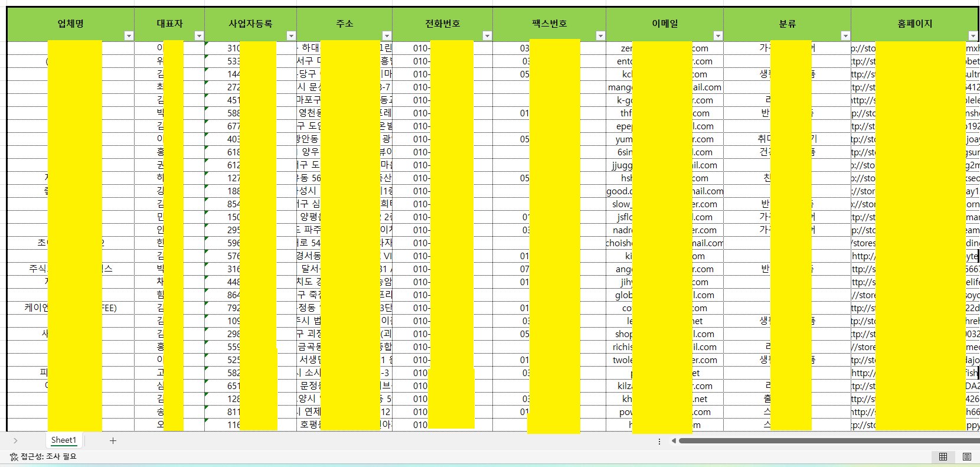
Task: Open the 사업자등록 column filter dropdown
Action: 291,36
